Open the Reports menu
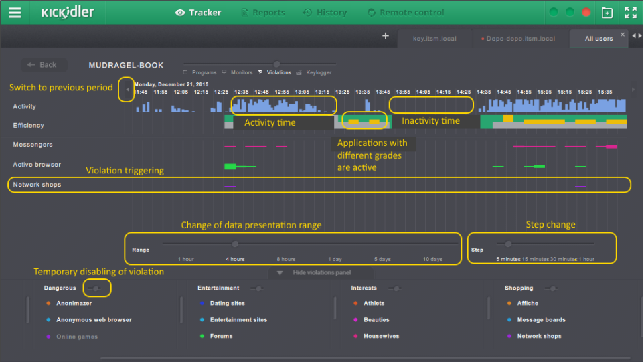 263,13
